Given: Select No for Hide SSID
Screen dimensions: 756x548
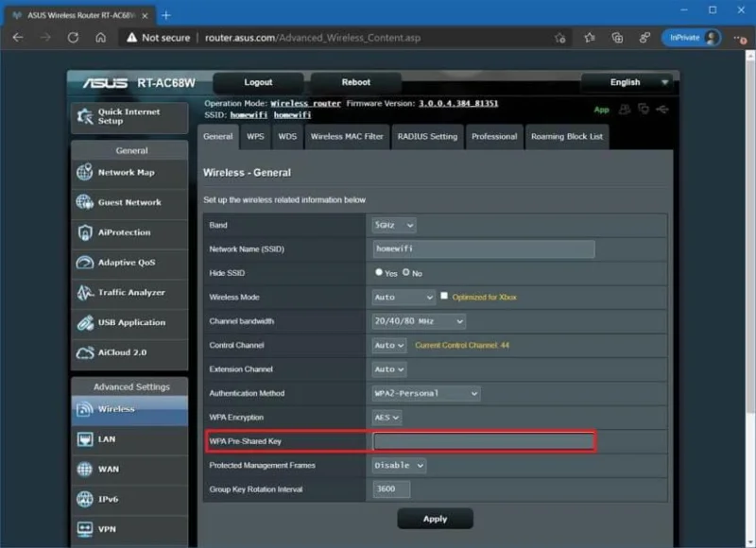Looking at the screenshot, I should pos(406,272).
